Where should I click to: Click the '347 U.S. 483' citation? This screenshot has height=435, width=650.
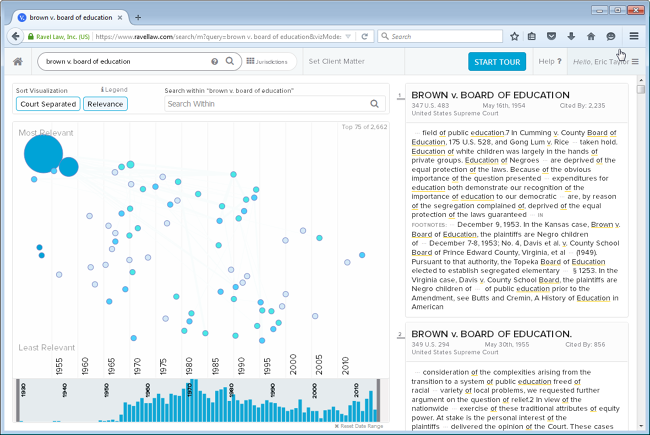(x=430, y=106)
